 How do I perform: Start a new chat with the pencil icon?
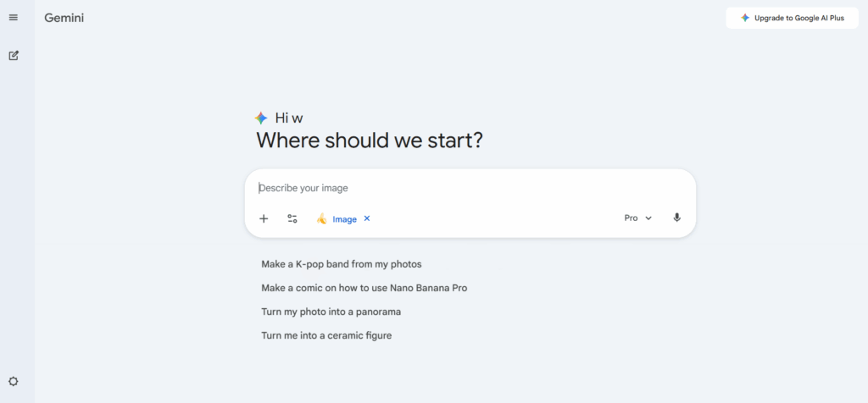tap(14, 56)
